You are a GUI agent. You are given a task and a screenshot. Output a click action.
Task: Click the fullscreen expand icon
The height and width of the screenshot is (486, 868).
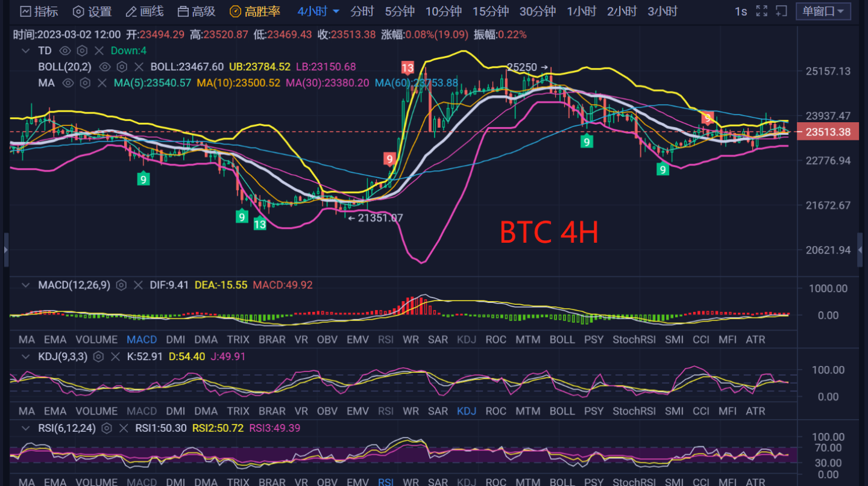761,11
